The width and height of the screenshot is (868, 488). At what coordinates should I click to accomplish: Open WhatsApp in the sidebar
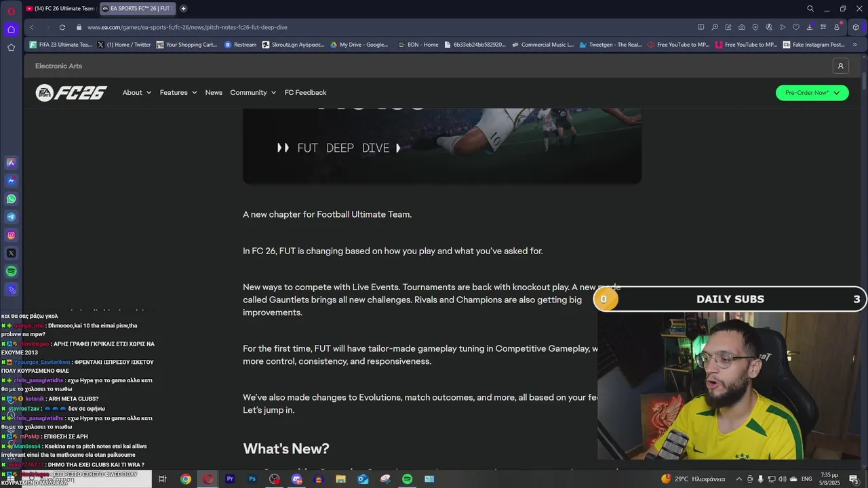[x=11, y=199]
